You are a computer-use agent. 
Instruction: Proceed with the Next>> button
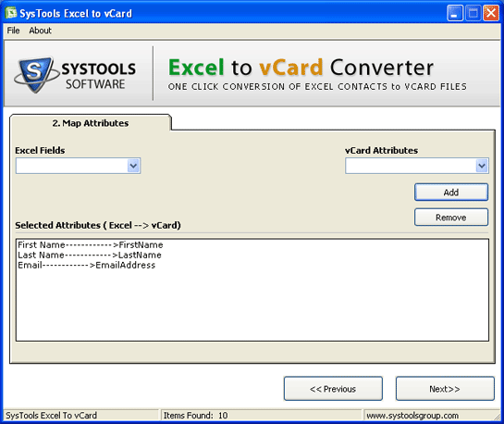point(445,389)
